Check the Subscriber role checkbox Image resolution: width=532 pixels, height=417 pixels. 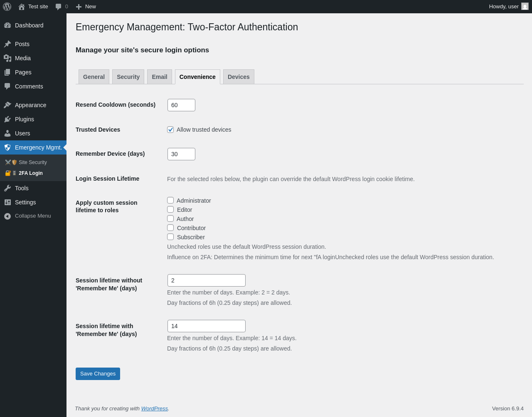click(x=170, y=237)
